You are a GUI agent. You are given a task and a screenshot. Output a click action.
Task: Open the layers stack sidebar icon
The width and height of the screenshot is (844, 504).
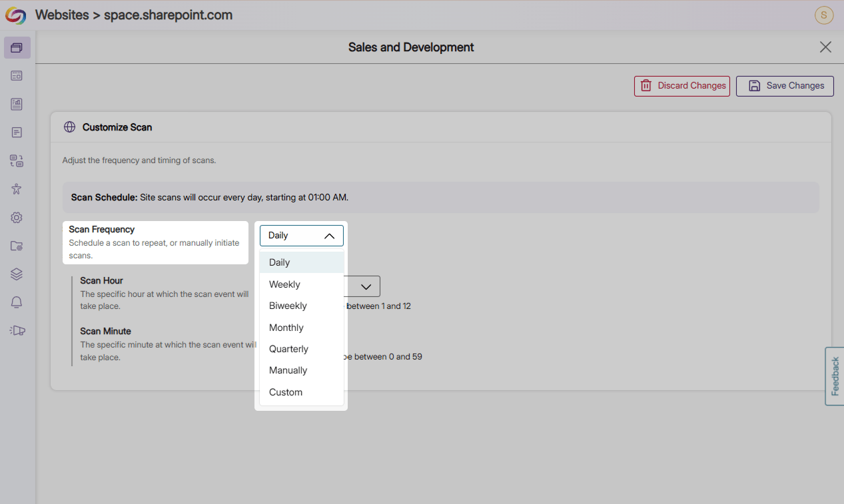click(17, 274)
